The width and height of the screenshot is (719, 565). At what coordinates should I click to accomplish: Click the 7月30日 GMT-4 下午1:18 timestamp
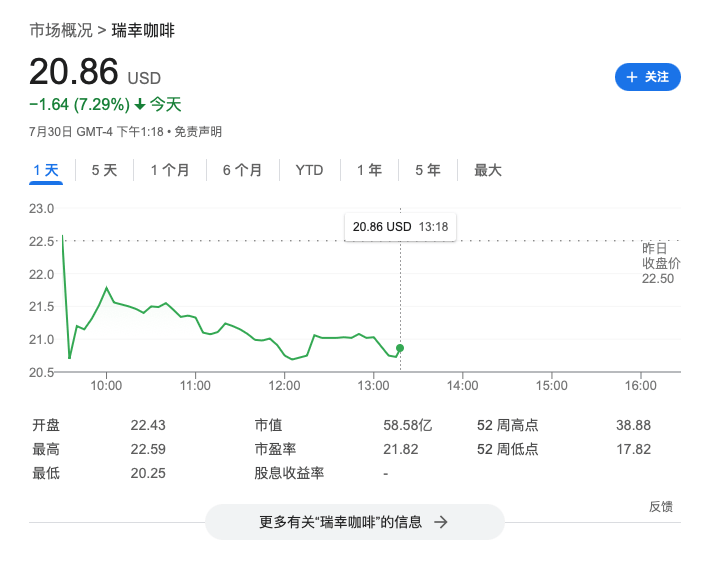point(96,132)
